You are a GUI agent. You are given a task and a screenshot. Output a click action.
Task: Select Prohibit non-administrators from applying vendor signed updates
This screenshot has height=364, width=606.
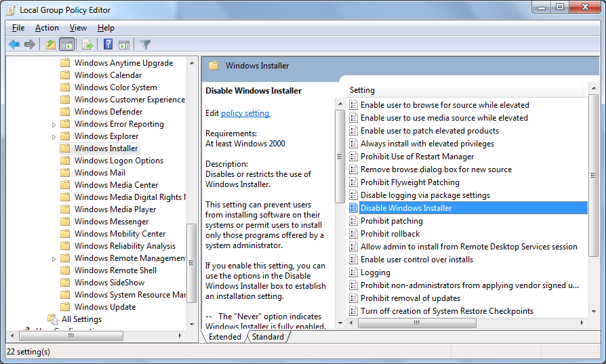coord(470,285)
